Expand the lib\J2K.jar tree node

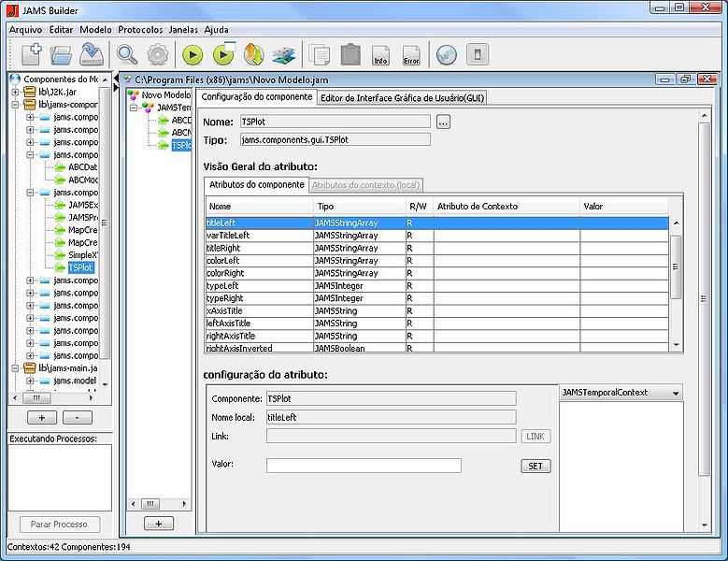tap(15, 93)
